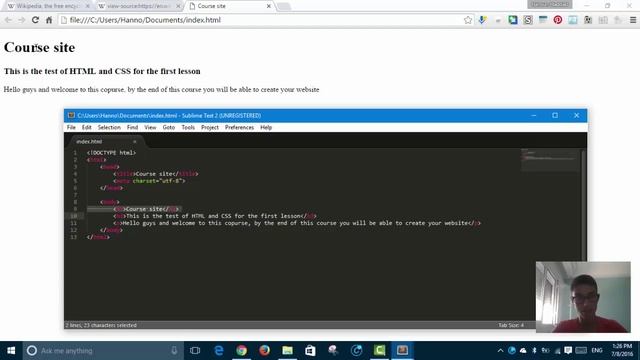Viewport: 640px width, 360px height.
Task: Open Task View on the taskbar
Action: pyautogui.click(x=195, y=351)
